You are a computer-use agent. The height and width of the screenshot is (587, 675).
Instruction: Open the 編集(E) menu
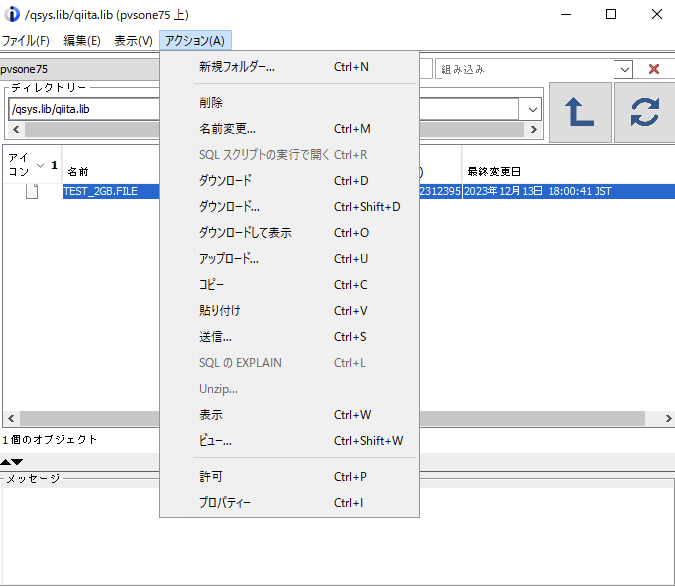click(x=82, y=40)
